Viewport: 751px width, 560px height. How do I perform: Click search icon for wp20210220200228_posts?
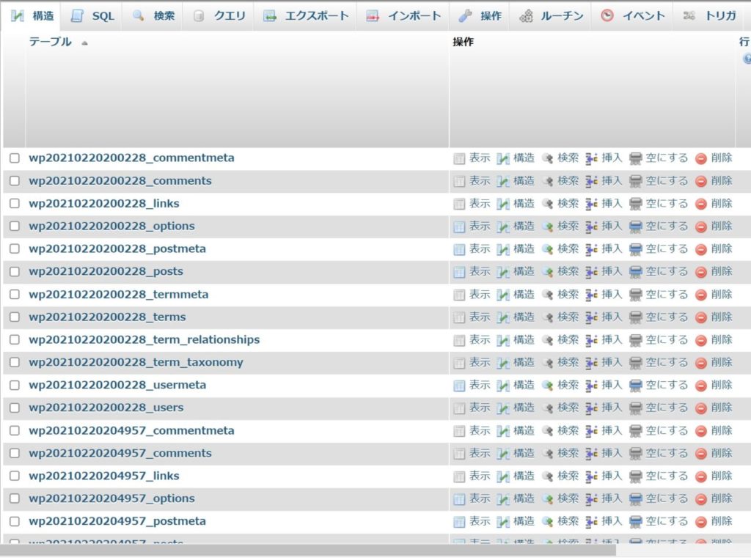[547, 272]
